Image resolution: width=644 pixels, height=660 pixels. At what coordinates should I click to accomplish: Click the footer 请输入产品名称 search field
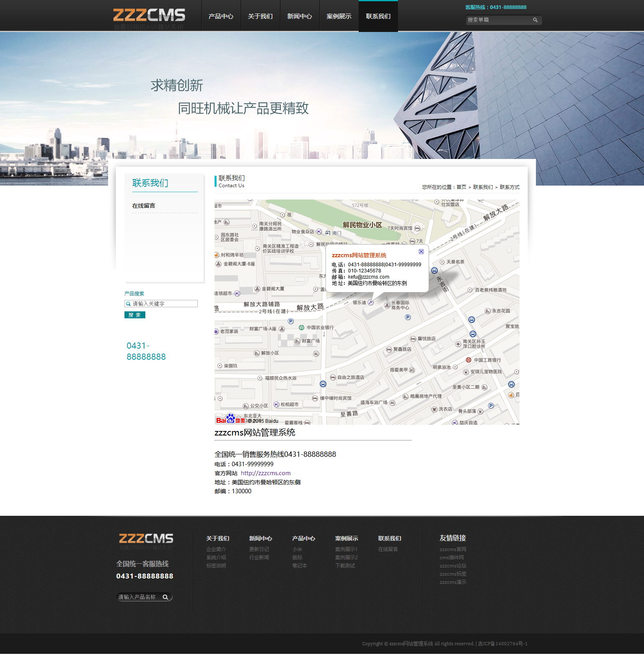click(x=139, y=597)
